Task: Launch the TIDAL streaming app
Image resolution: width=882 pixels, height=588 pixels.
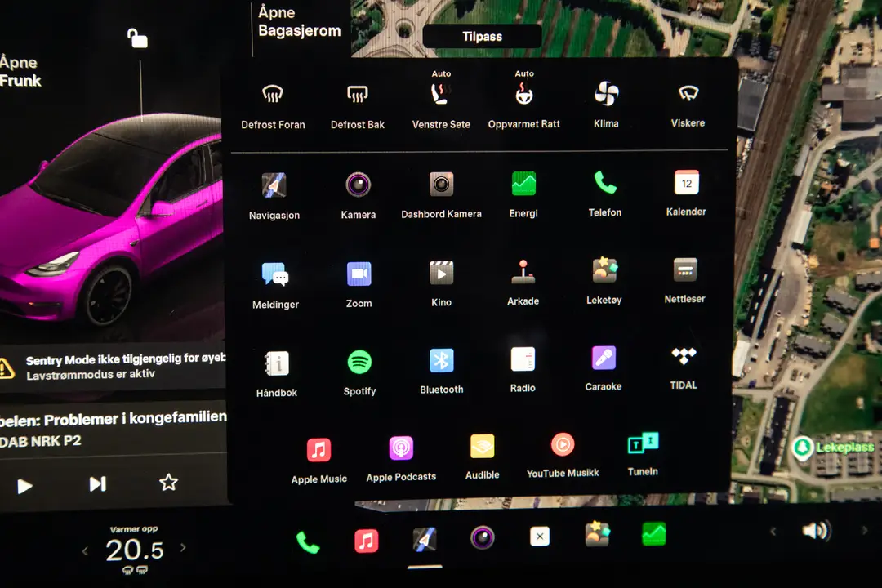Action: (683, 358)
